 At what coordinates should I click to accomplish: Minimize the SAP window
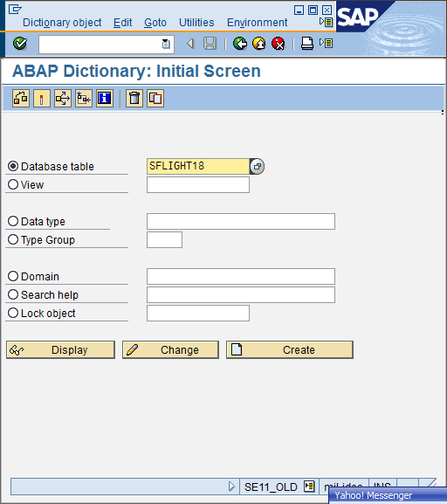[299, 10]
